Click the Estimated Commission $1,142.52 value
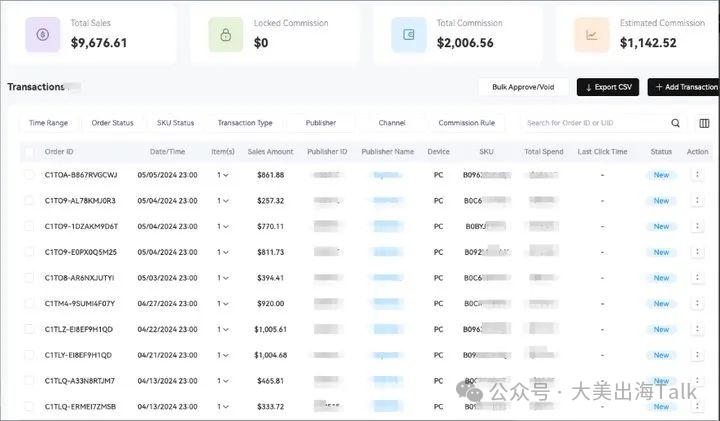This screenshot has width=720, height=421. 648,43
